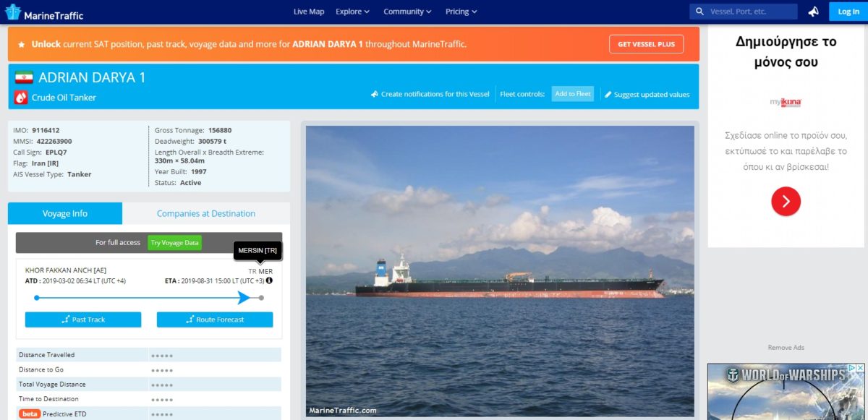Open Live Map from the navigation
Screen dimensions: 868x420
click(x=309, y=12)
